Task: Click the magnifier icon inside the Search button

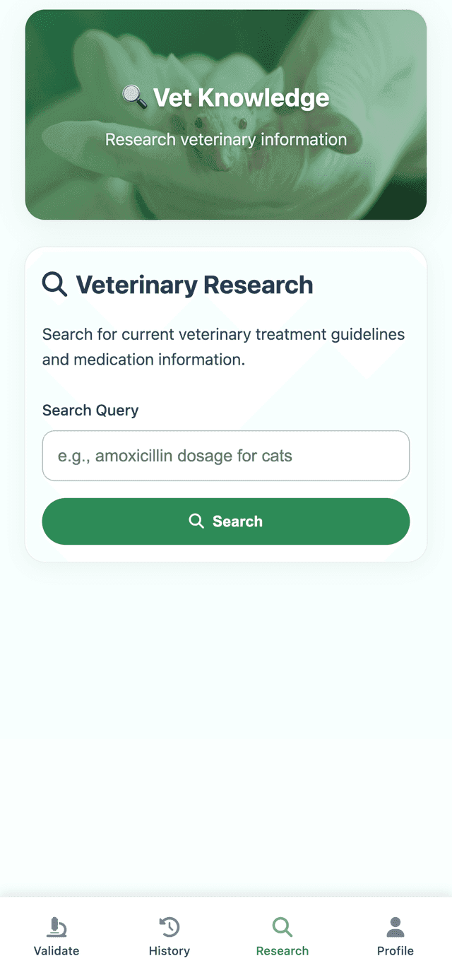Action: tap(196, 521)
